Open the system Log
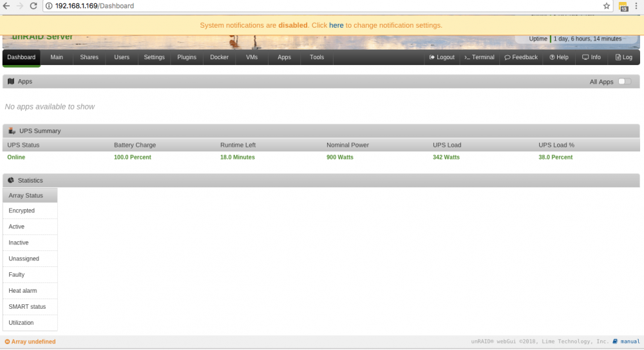The image size is (644, 350). [623, 57]
